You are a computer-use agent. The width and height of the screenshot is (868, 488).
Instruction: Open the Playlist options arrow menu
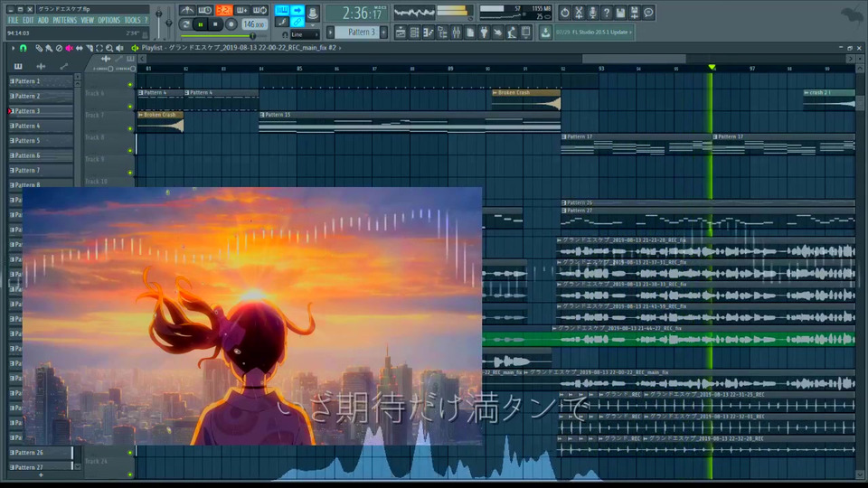tap(13, 48)
